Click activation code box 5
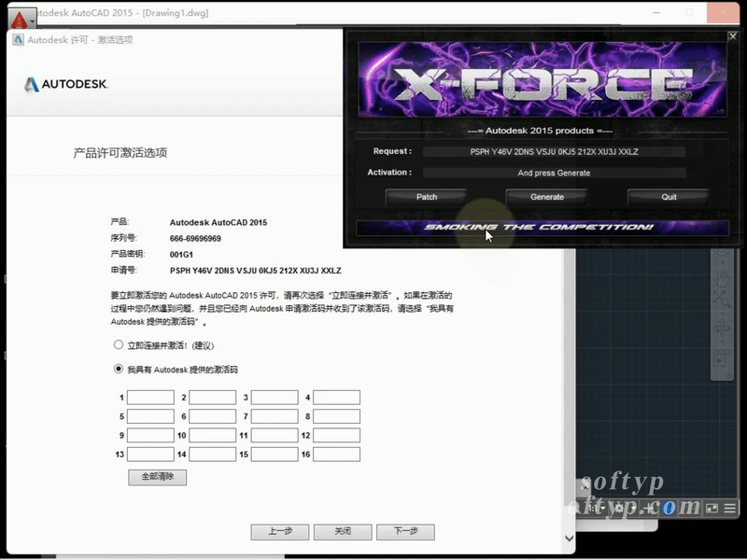 [150, 416]
